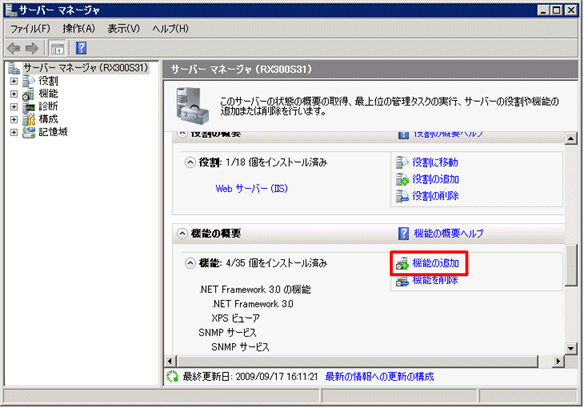
Task: Select the 役割 tree item label
Action: click(48, 81)
